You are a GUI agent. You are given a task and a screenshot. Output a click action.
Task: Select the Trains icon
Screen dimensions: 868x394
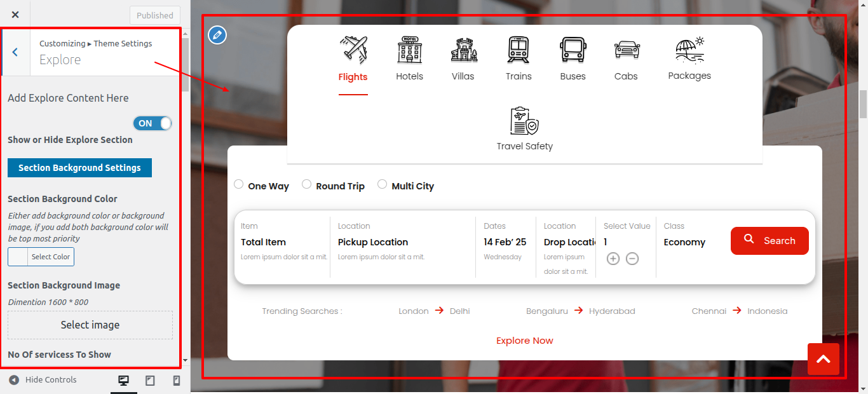519,50
